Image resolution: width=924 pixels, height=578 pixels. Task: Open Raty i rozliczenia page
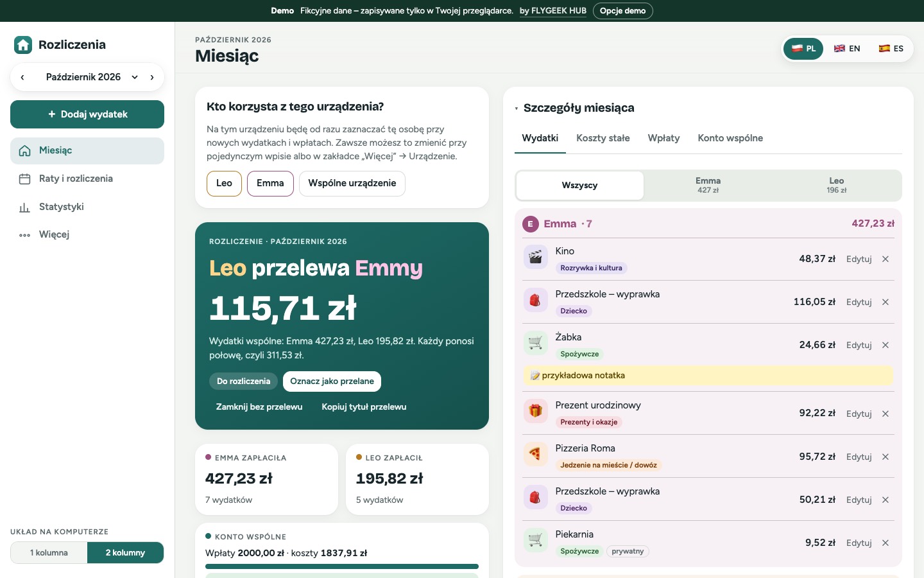point(87,179)
